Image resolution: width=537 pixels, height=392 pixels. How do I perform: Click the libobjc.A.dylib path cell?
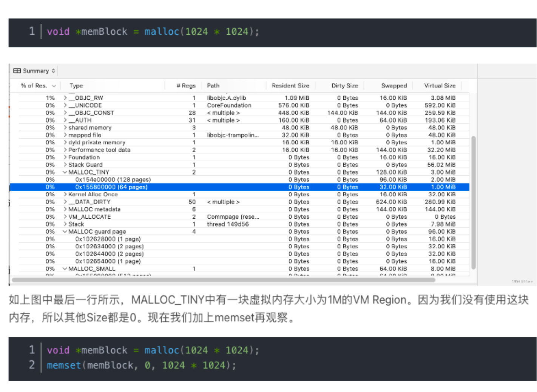pyautogui.click(x=227, y=98)
